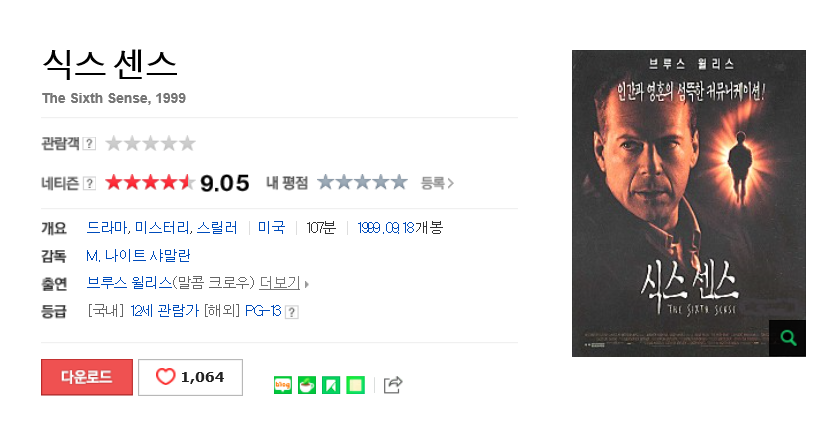Select the 드라마 genre link
This screenshot has width=836, height=431.
107,227
